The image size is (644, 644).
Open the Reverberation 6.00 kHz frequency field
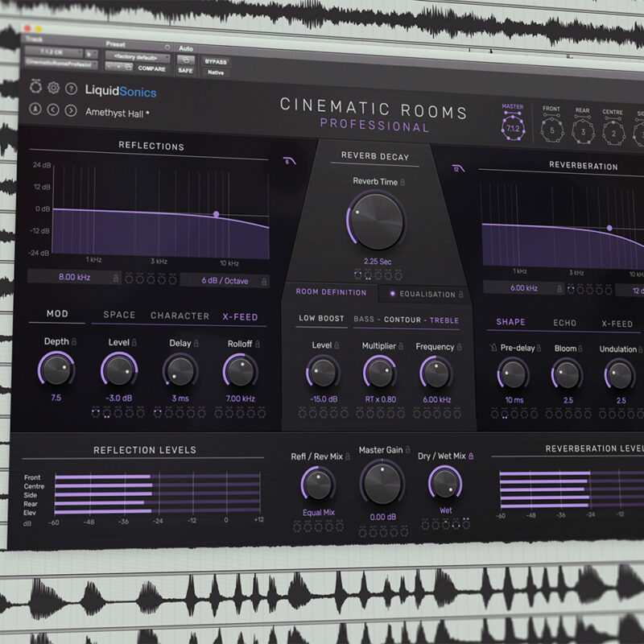[x=524, y=288]
